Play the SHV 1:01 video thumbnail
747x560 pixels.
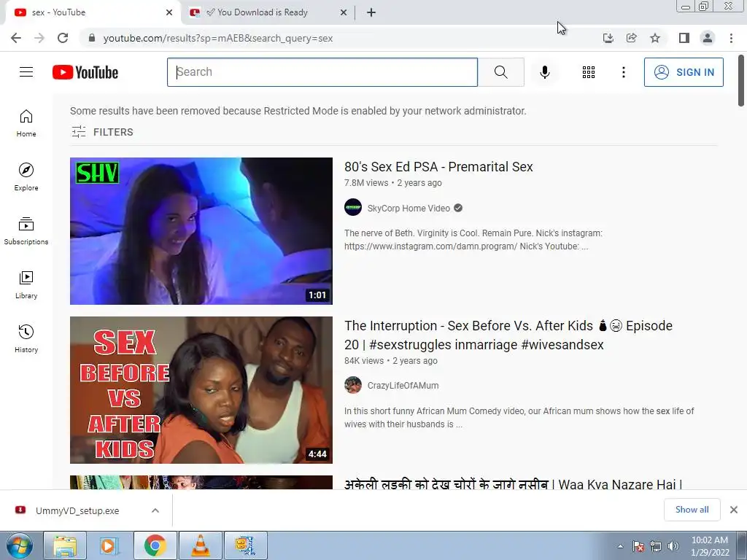(201, 231)
